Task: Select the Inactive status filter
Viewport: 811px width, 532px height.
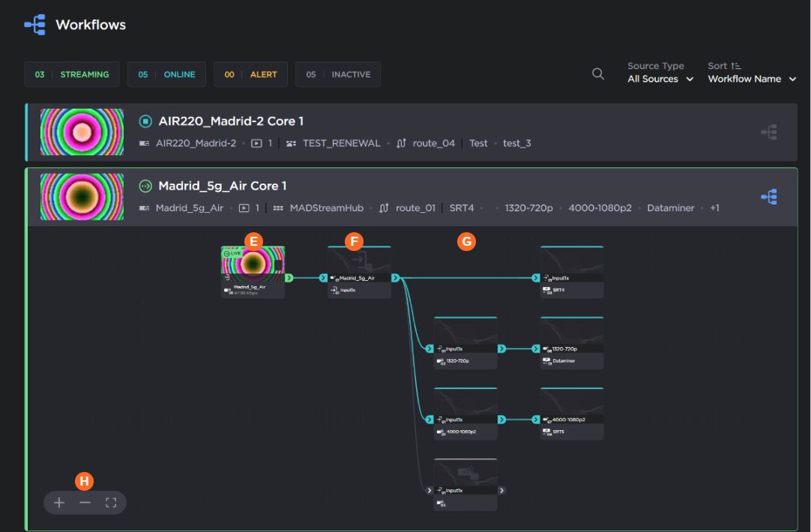Action: coord(338,75)
